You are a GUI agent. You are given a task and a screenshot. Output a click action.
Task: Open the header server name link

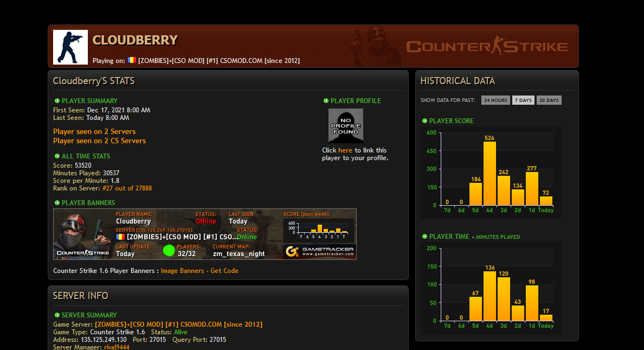point(218,61)
